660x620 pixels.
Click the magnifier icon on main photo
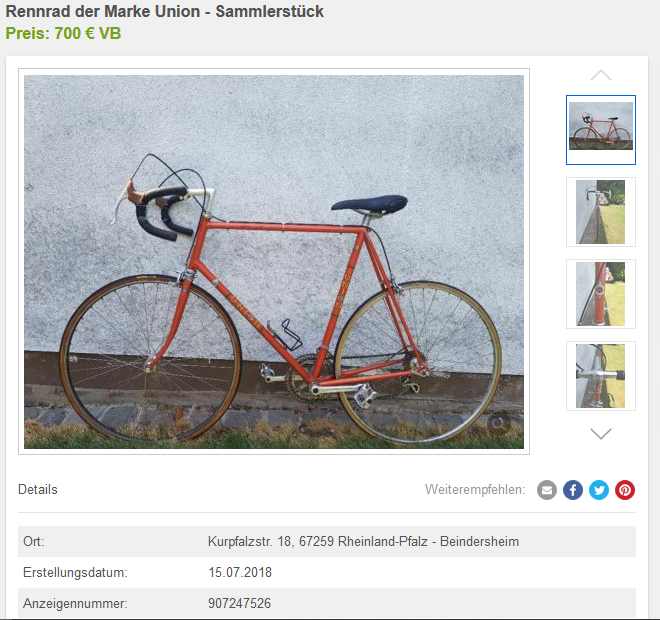tap(498, 423)
